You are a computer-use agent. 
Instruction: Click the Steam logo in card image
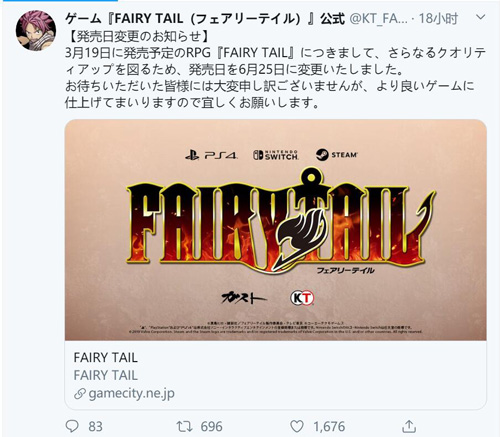[337, 155]
